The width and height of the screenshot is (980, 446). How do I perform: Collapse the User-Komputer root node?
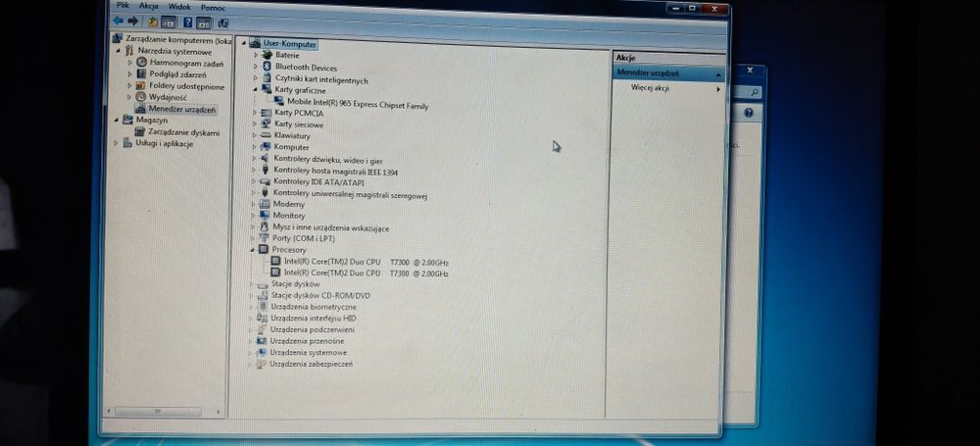(x=243, y=43)
